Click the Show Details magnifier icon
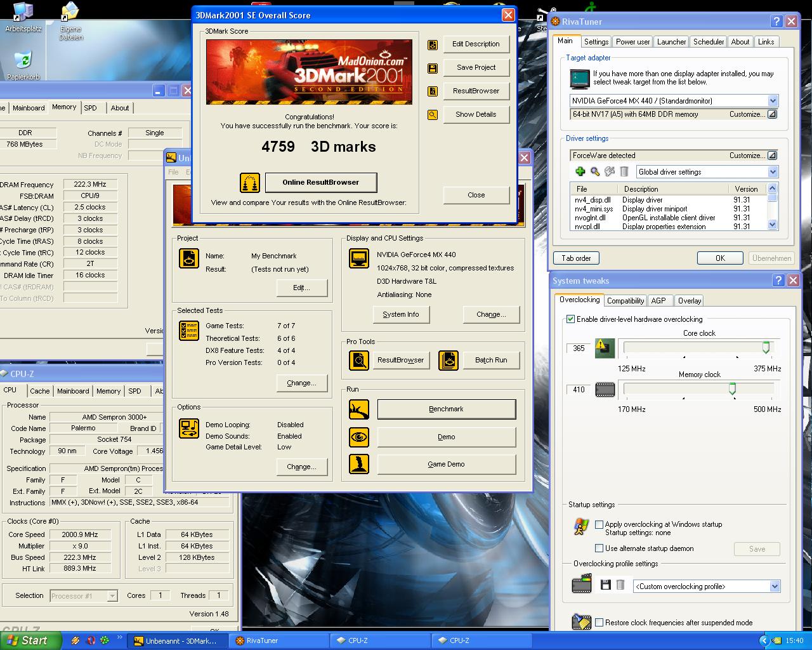The image size is (812, 650). [433, 115]
